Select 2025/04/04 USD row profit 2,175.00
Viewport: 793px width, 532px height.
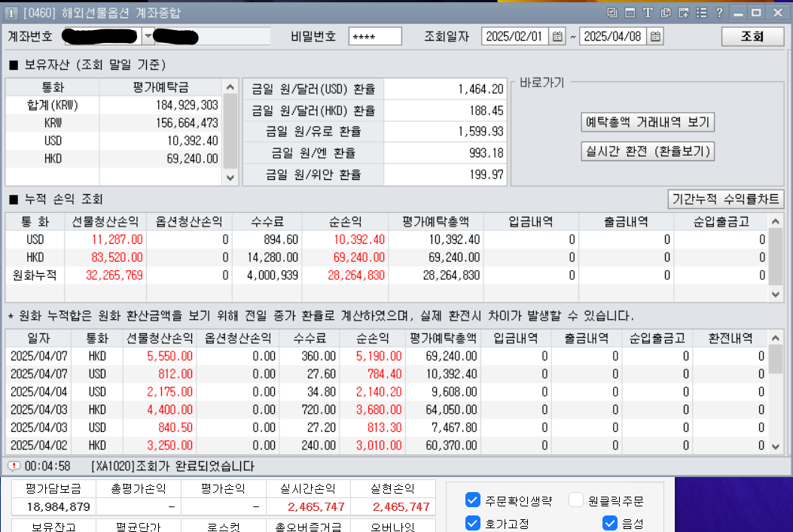[x=170, y=391]
